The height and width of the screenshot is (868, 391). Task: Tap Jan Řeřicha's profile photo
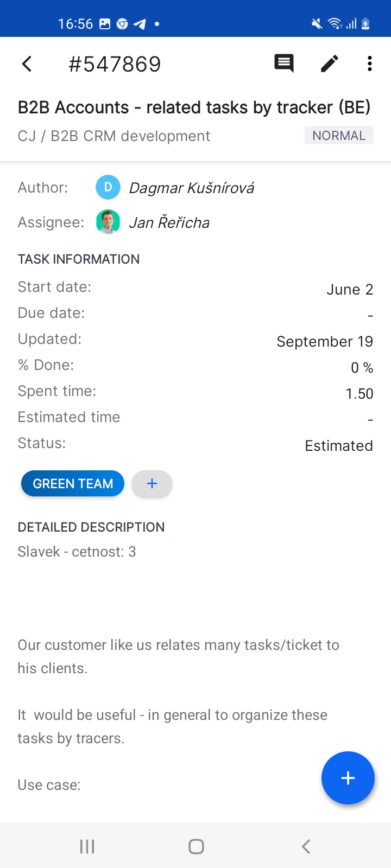pos(108,222)
